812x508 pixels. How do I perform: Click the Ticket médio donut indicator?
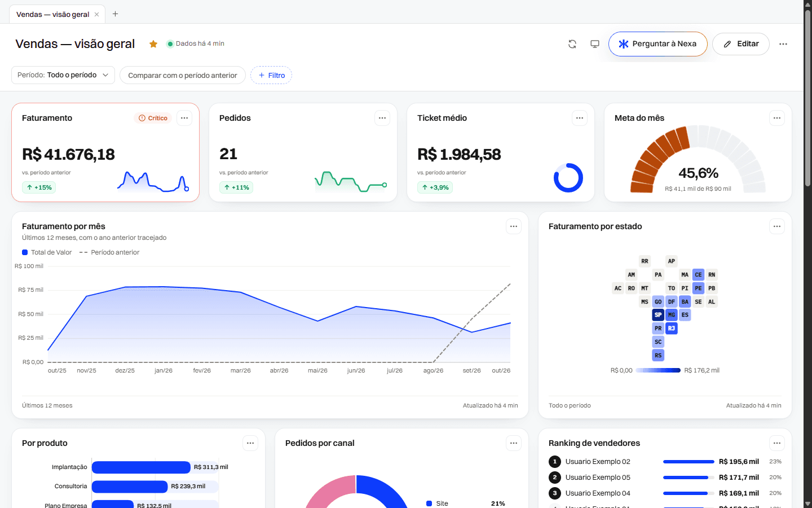point(568,178)
